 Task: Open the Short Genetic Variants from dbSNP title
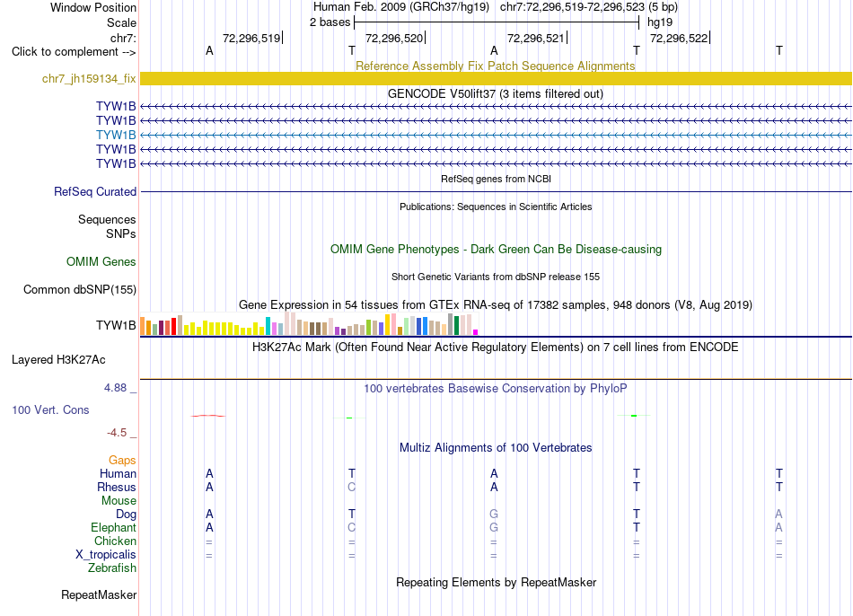point(496,277)
